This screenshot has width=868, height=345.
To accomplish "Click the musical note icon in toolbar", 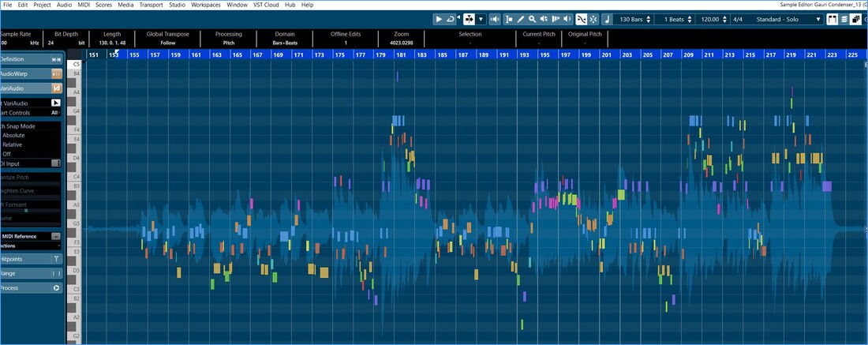I will point(607,19).
